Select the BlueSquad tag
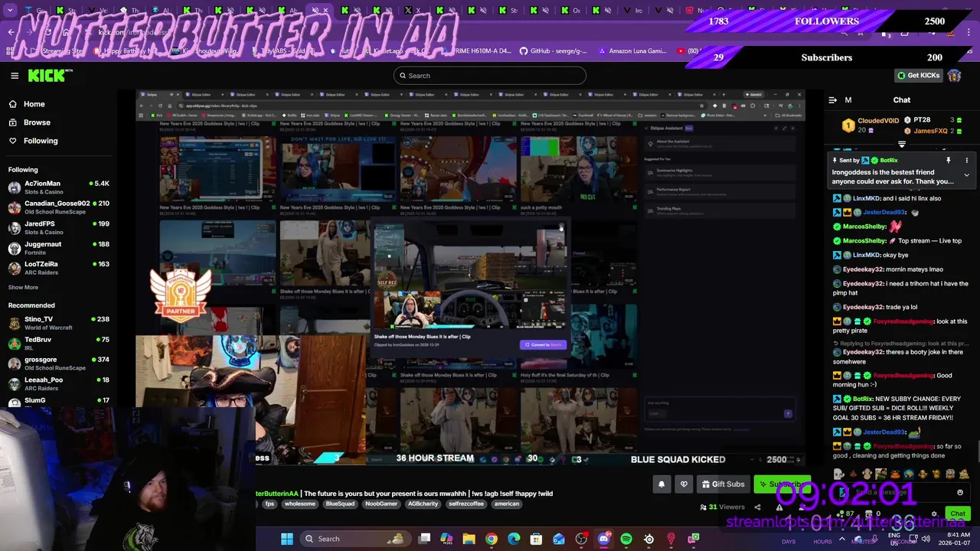The width and height of the screenshot is (980, 551). click(x=340, y=504)
